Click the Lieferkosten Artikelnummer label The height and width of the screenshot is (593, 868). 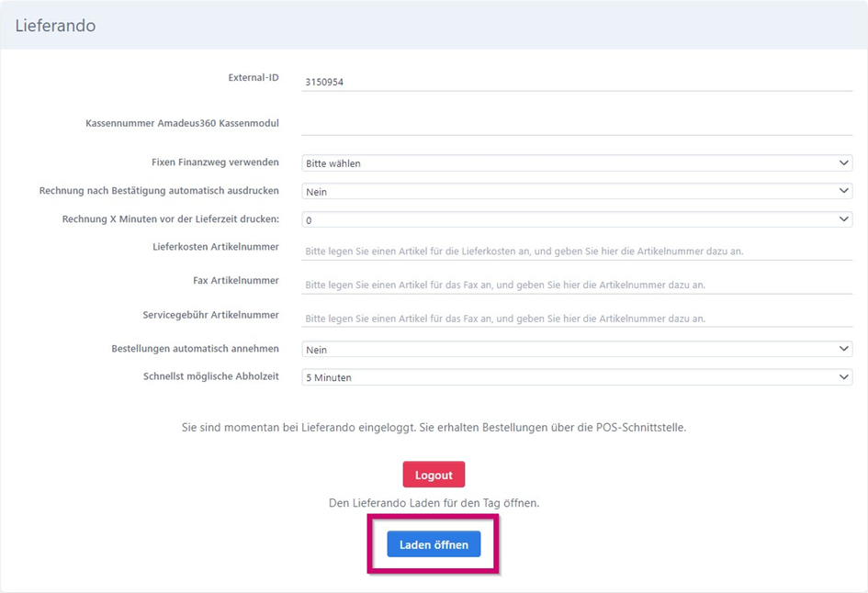(216, 247)
